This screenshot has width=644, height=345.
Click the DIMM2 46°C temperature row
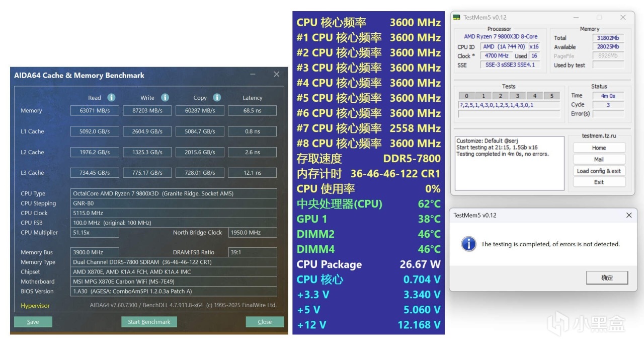click(x=368, y=234)
